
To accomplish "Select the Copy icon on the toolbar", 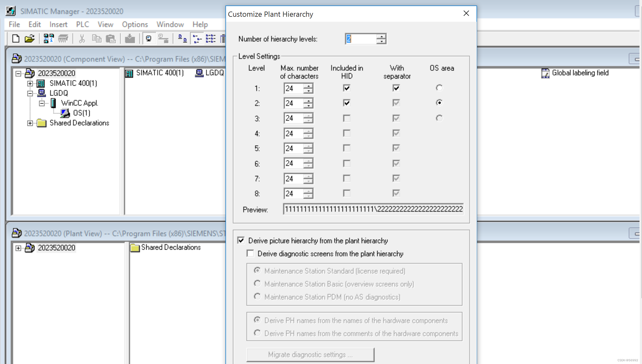I will point(97,38).
